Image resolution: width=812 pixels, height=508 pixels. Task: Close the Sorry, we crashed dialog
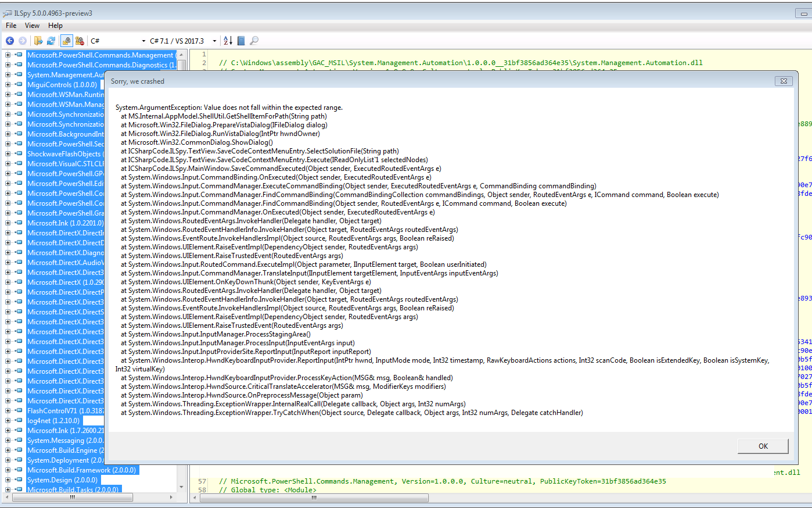(784, 81)
